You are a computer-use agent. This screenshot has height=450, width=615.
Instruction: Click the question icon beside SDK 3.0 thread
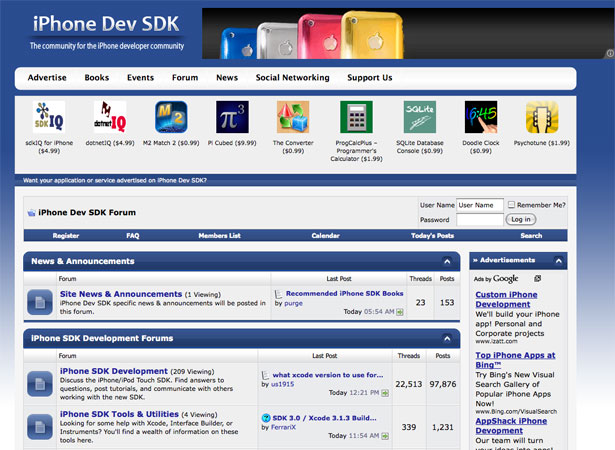pyautogui.click(x=266, y=418)
